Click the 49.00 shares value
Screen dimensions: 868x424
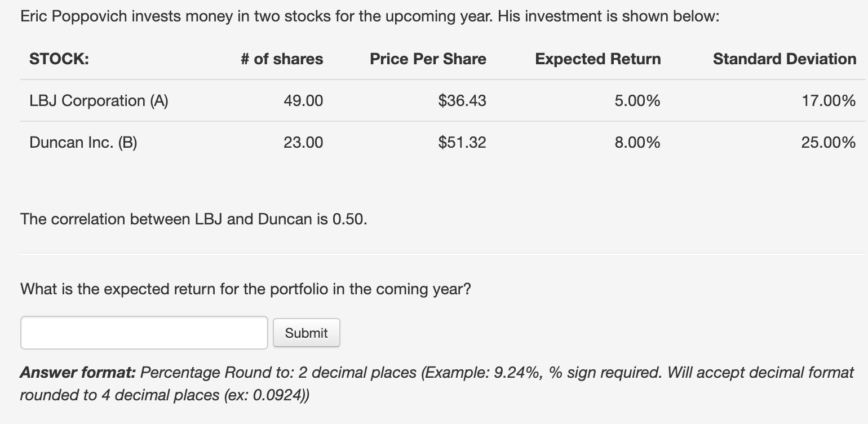click(x=303, y=101)
